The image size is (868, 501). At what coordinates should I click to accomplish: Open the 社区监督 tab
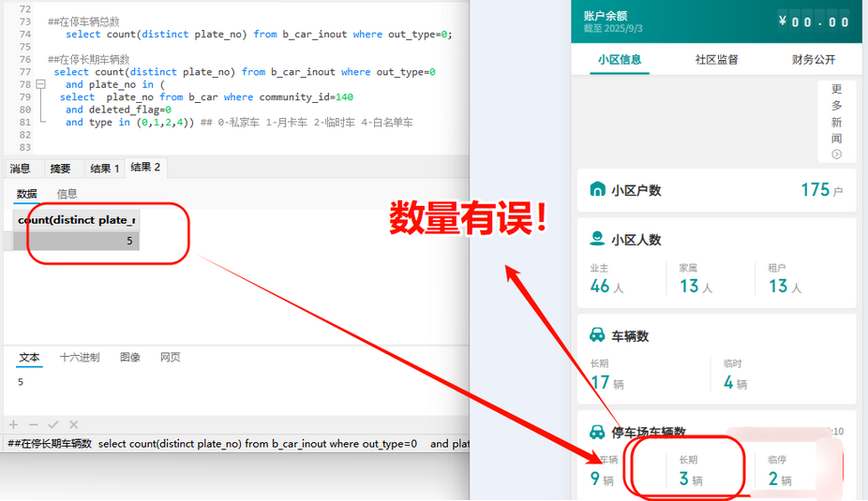pyautogui.click(x=716, y=60)
